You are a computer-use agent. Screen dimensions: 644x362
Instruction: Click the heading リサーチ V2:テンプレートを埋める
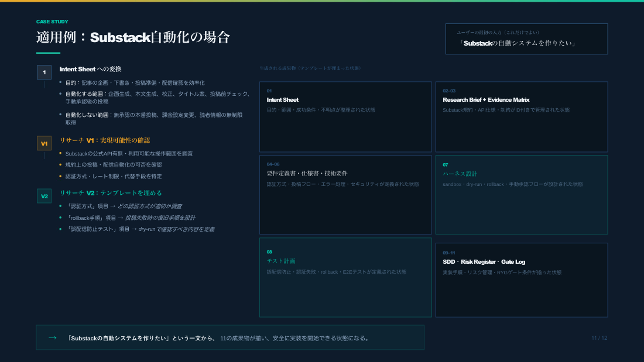tap(111, 193)
